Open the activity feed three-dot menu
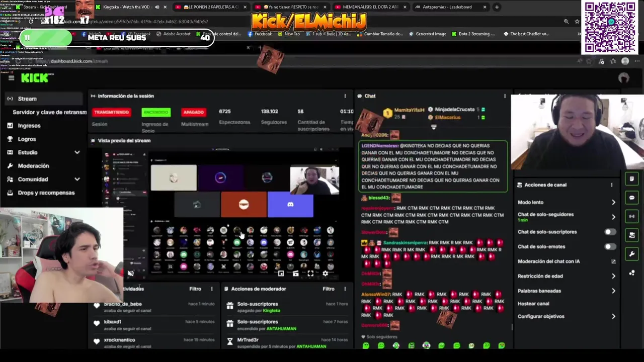Image resolution: width=644 pixels, height=362 pixels. 212,289
